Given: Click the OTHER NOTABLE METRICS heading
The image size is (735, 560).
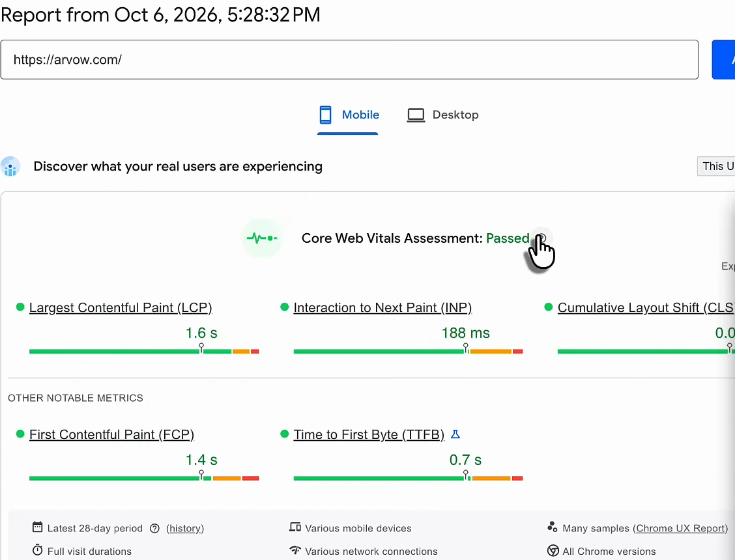Looking at the screenshot, I should pos(76,399).
